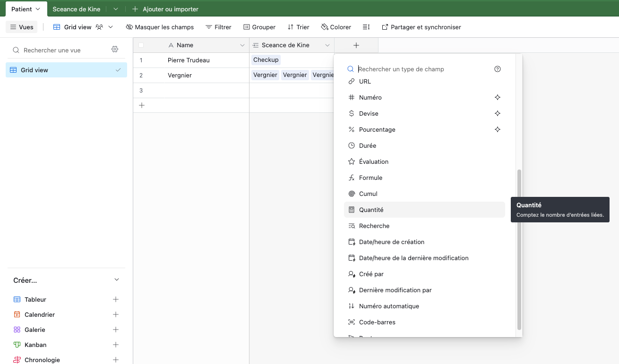Choose the Devise currency field type
The height and width of the screenshot is (364, 619).
pos(424,113)
